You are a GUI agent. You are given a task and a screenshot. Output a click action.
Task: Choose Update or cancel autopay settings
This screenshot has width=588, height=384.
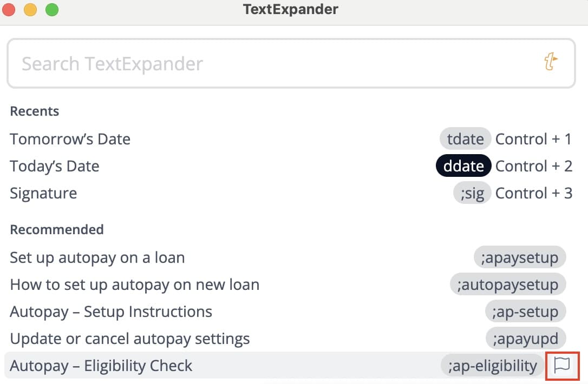(130, 339)
